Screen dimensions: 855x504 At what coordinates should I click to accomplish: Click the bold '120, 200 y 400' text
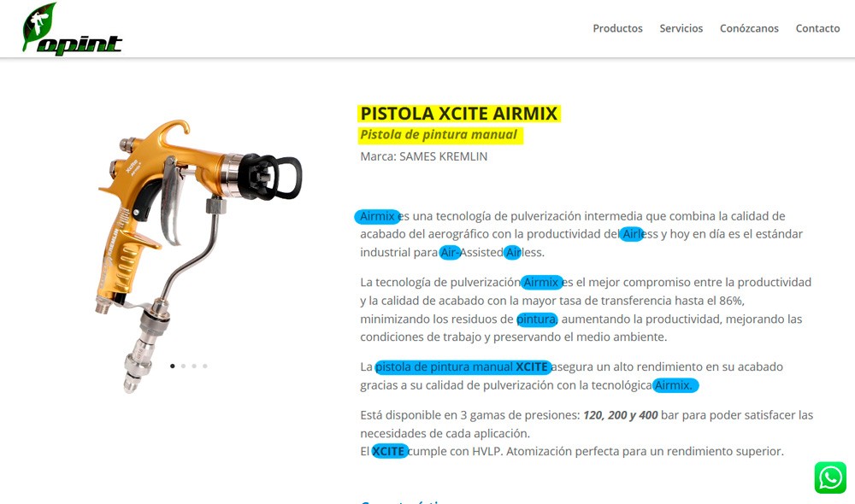tap(621, 415)
